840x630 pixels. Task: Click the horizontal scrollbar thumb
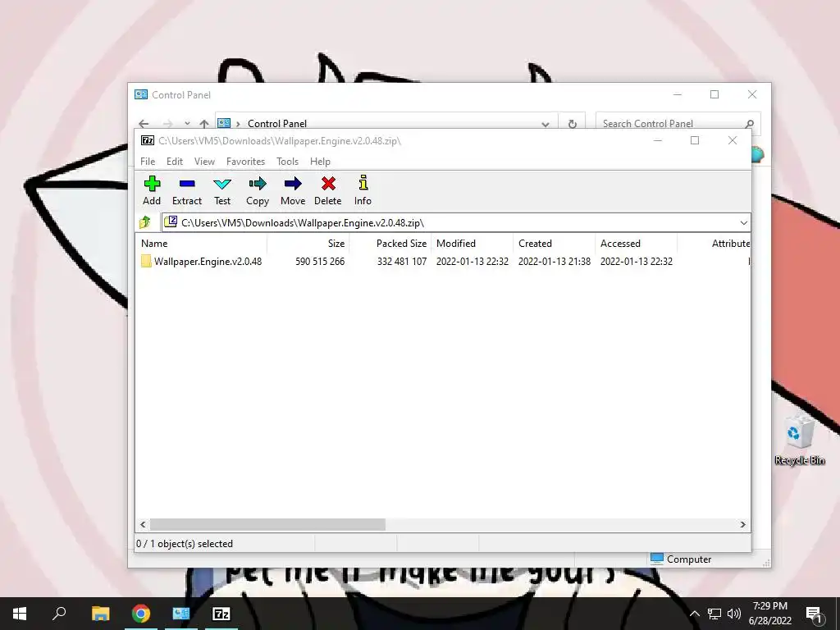pyautogui.click(x=267, y=524)
